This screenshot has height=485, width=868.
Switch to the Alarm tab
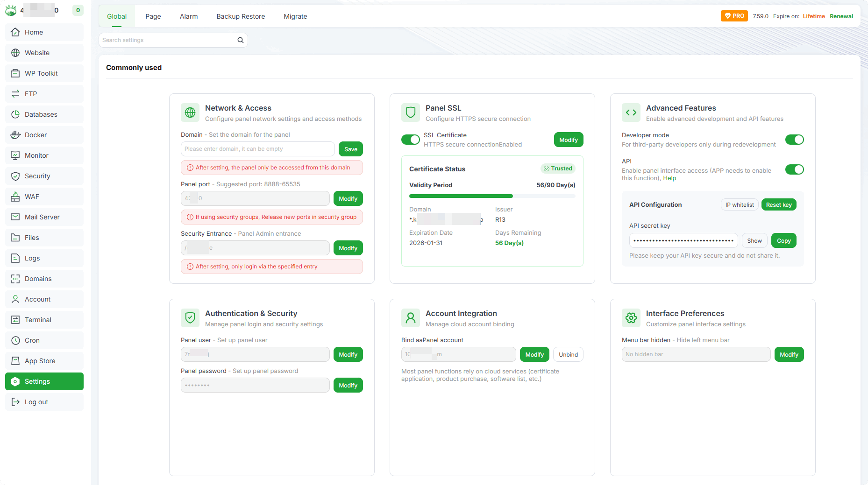[189, 16]
